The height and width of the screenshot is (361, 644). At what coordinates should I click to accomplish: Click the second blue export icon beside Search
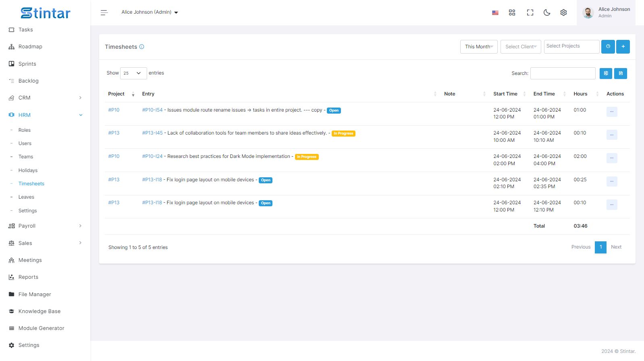point(621,73)
